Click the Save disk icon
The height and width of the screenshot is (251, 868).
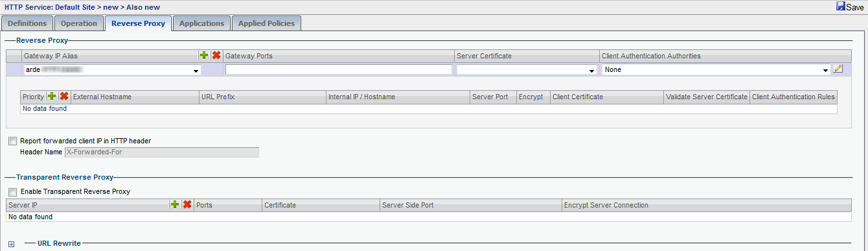[840, 6]
